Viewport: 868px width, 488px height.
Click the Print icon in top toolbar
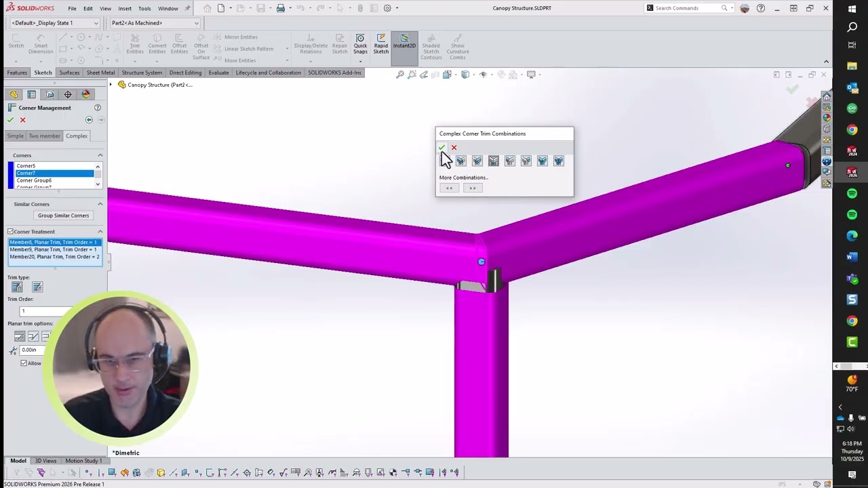click(x=280, y=8)
